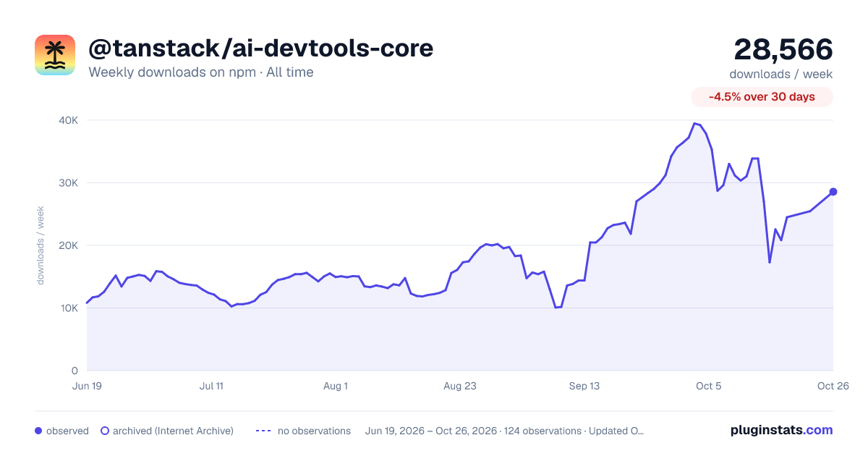Click the dashed 'no observations' legend line
The image size is (868, 456).
[263, 431]
